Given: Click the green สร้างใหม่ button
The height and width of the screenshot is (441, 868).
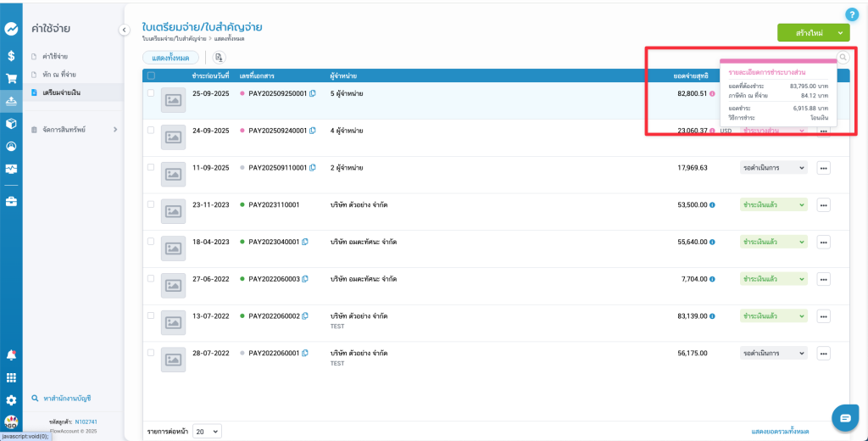Looking at the screenshot, I should point(804,32).
